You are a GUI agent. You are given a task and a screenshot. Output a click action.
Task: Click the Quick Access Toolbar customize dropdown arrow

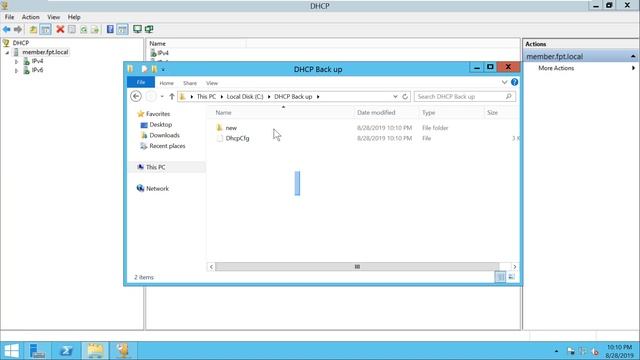(163, 69)
